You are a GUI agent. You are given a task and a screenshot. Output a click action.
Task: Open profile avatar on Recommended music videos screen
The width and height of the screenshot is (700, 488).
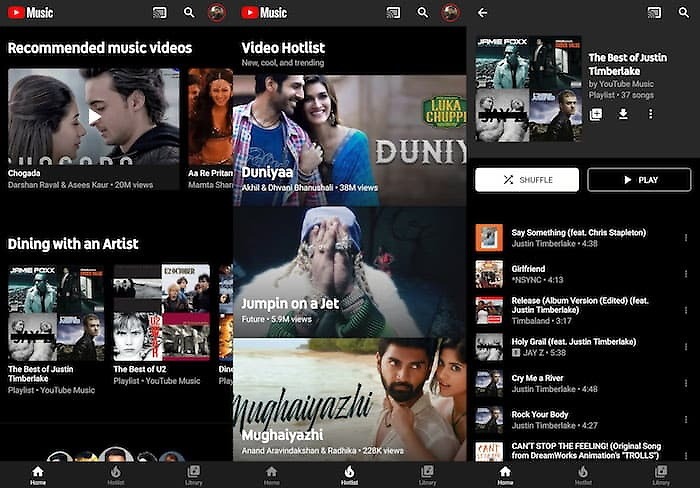pyautogui.click(x=217, y=13)
